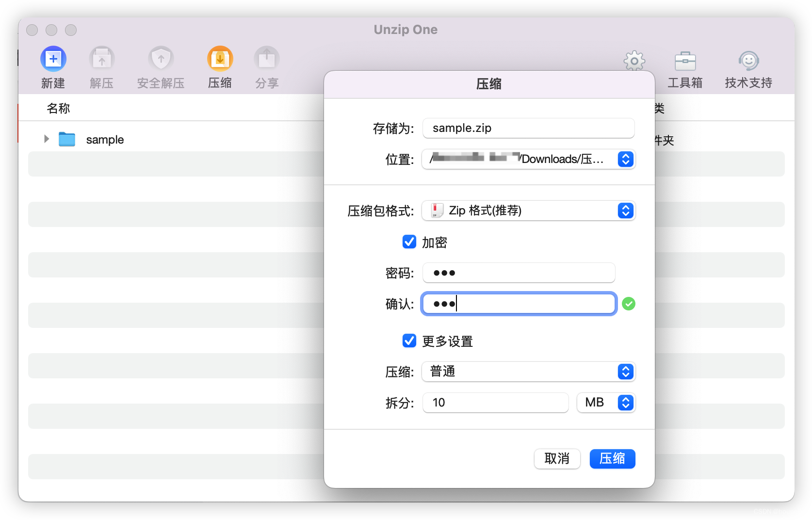This screenshot has width=812, height=520.
Task: Open the 技术支持 support icon
Action: point(749,61)
